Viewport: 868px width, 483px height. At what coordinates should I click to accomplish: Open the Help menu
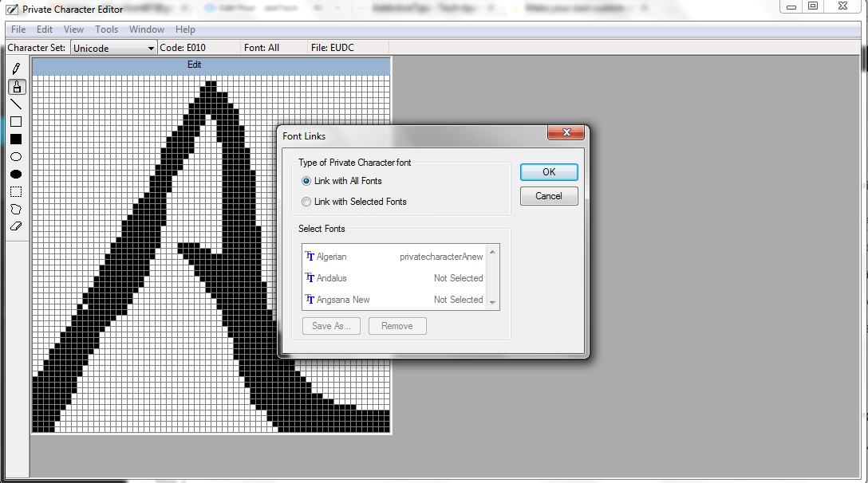pyautogui.click(x=185, y=29)
